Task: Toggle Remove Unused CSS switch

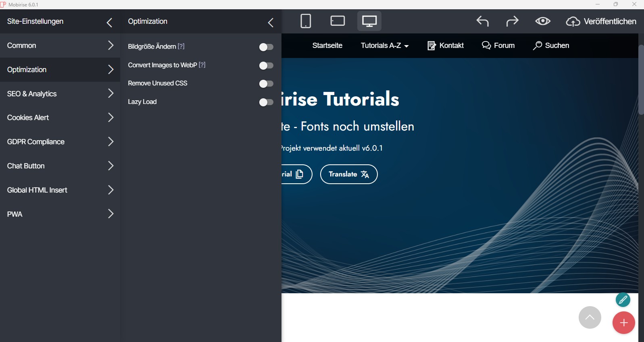Action: [266, 84]
